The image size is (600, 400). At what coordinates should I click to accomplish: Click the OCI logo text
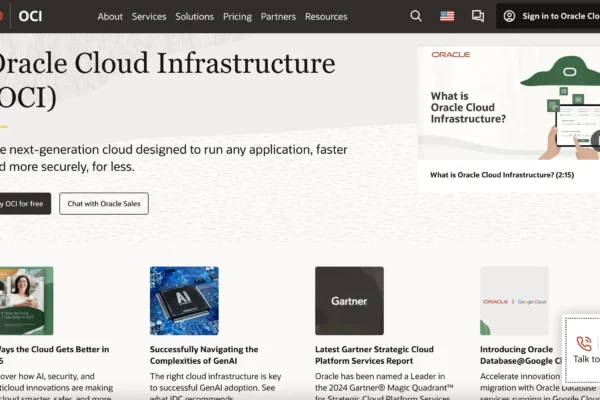click(x=30, y=16)
